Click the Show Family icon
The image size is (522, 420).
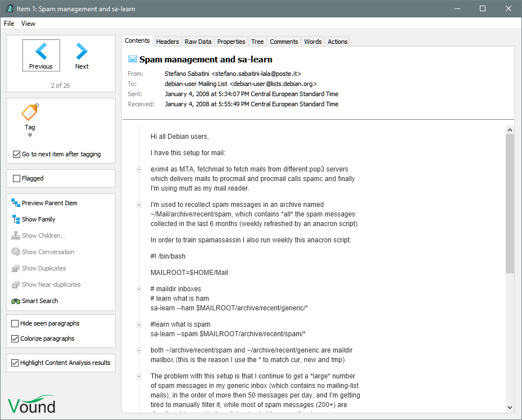click(x=16, y=219)
